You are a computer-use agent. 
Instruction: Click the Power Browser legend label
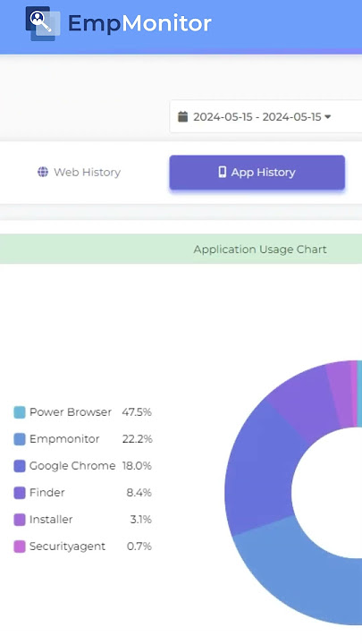click(x=71, y=412)
